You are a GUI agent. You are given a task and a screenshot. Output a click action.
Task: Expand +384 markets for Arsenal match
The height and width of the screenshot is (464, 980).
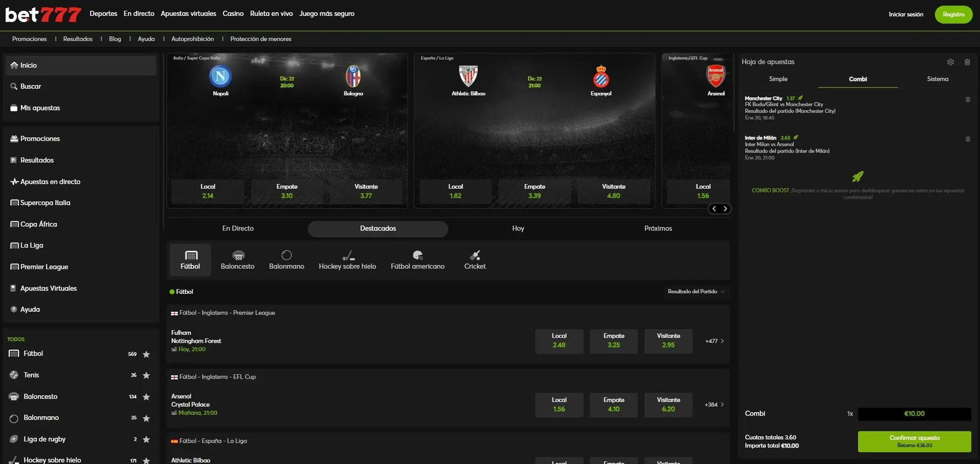click(715, 405)
